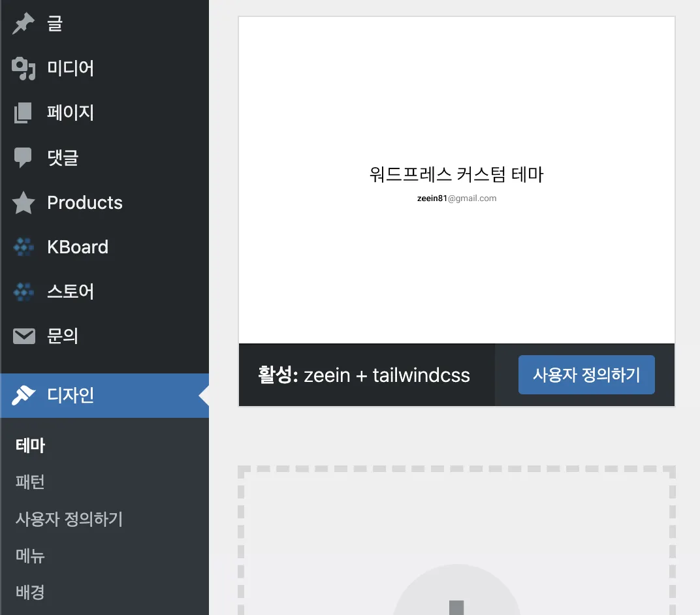Image resolution: width=700 pixels, height=615 pixels.
Task: Click the active theme screenshot preview
Action: click(x=456, y=180)
